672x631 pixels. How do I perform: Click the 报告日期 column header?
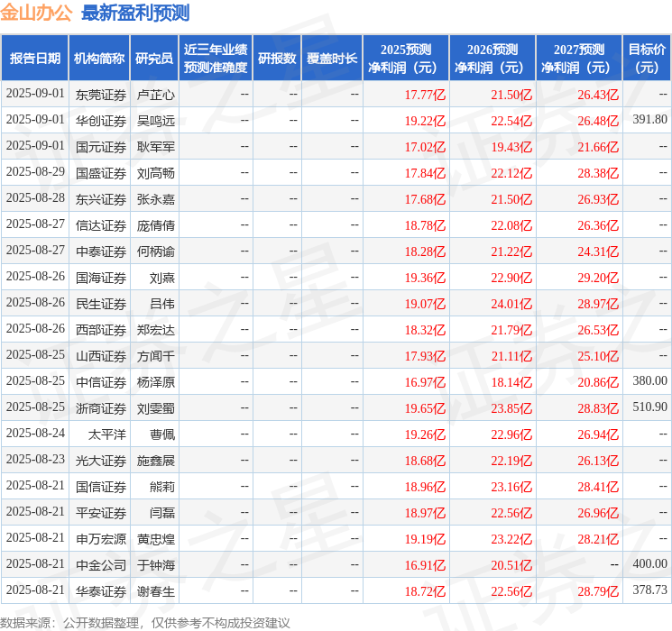(34, 58)
